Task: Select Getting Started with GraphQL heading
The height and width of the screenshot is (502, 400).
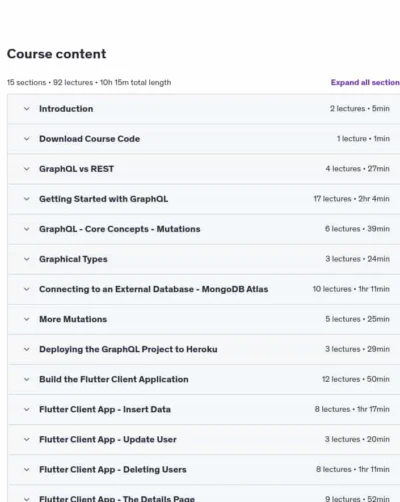Action: click(x=103, y=199)
